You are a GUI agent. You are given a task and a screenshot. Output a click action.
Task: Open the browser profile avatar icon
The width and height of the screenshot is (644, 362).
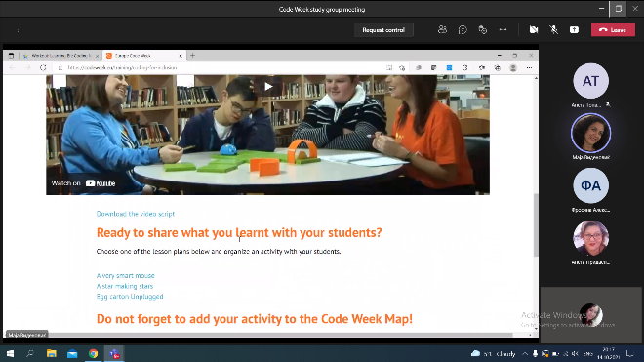(x=513, y=67)
